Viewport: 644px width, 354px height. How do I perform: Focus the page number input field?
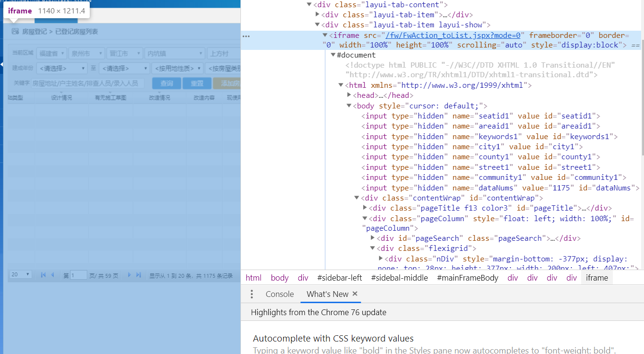(x=79, y=275)
